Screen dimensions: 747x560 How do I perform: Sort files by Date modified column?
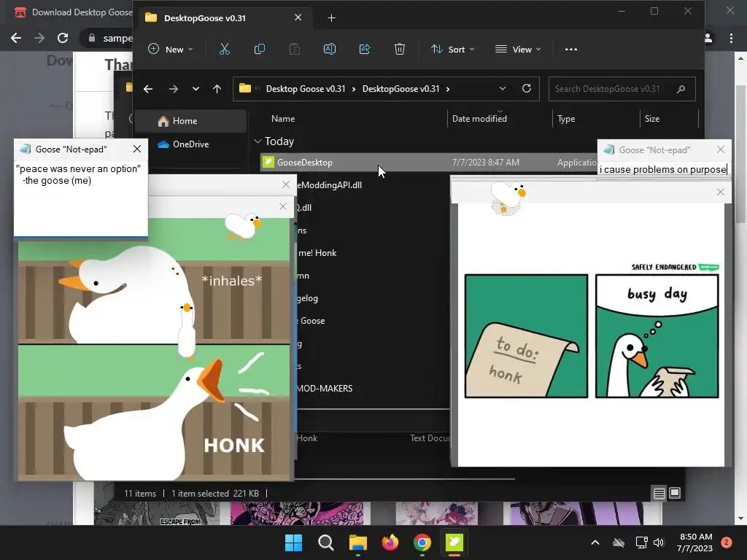click(x=479, y=119)
